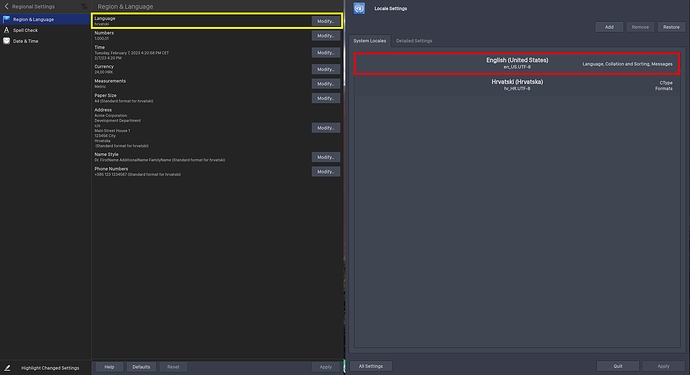Click the Remove locale button
The width and height of the screenshot is (690, 375).
tap(640, 27)
